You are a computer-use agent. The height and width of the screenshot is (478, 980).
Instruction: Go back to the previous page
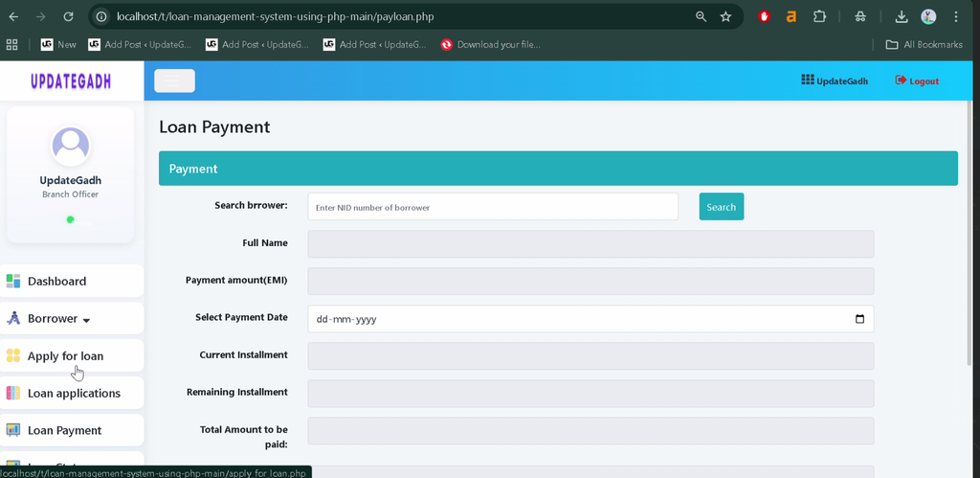(x=13, y=17)
